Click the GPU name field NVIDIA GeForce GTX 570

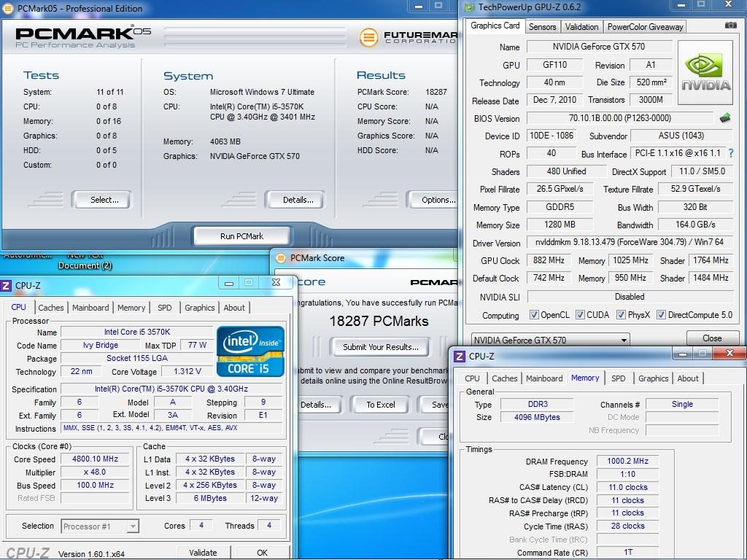599,46
